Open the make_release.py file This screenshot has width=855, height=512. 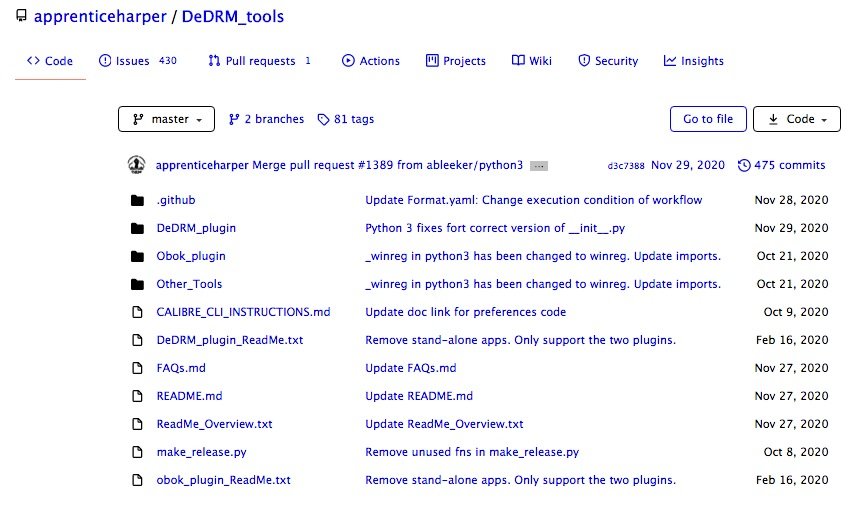(201, 452)
